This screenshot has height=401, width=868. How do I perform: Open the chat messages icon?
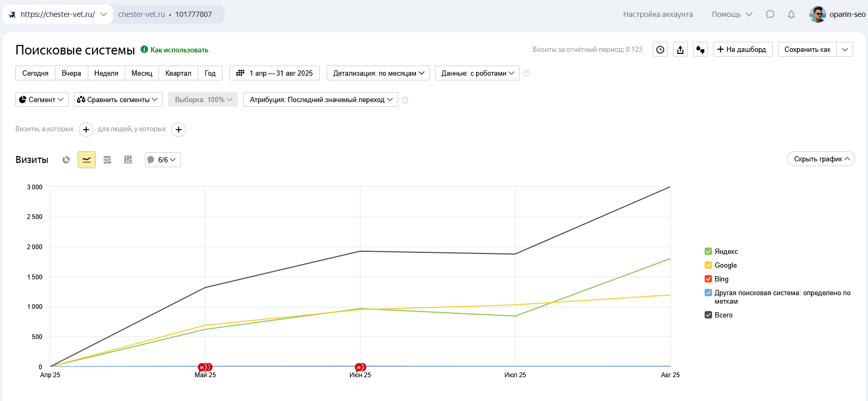[770, 15]
